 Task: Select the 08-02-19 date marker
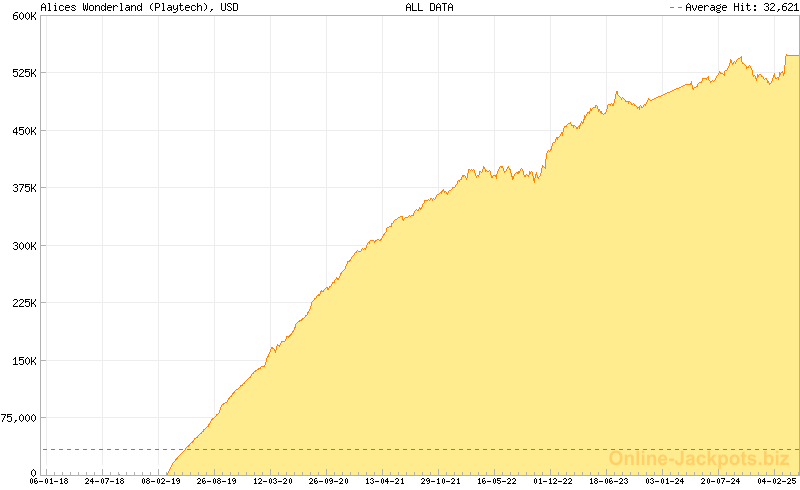(x=160, y=482)
